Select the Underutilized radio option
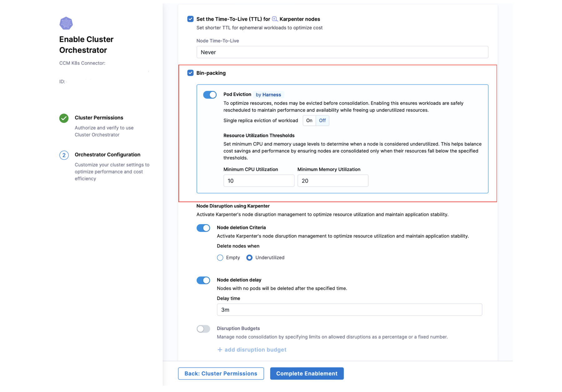The image size is (562, 392). point(249,258)
